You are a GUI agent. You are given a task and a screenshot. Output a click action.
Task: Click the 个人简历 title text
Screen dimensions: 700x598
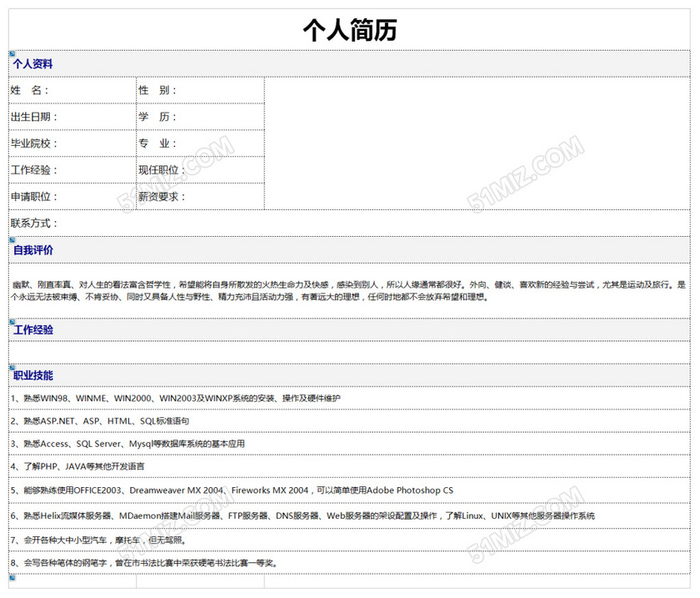coord(349,31)
